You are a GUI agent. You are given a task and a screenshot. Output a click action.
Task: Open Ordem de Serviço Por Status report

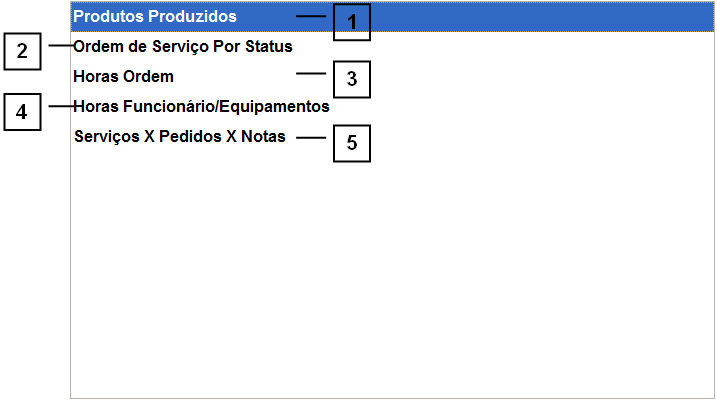click(x=183, y=47)
